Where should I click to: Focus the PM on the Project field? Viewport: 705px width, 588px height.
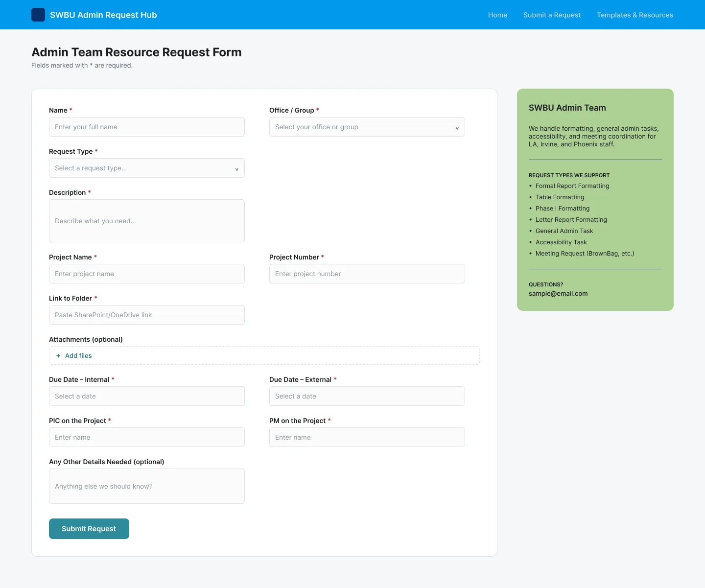(x=367, y=437)
